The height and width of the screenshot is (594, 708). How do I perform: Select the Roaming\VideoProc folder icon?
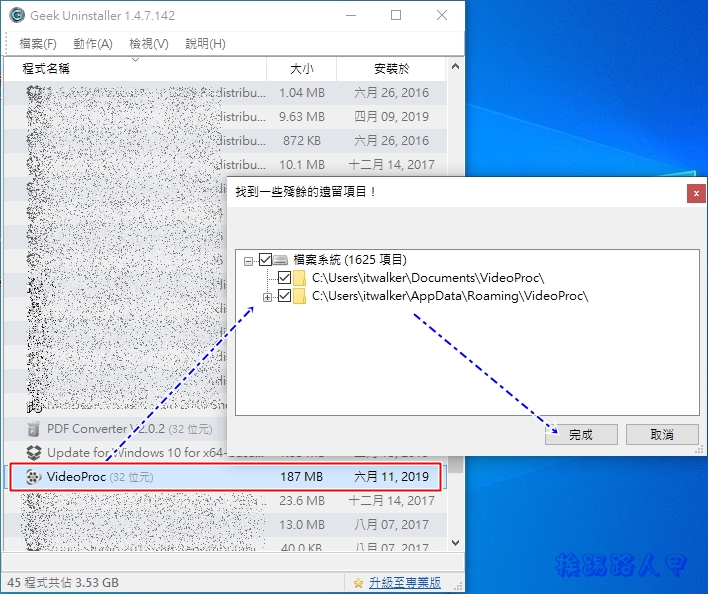(x=299, y=296)
